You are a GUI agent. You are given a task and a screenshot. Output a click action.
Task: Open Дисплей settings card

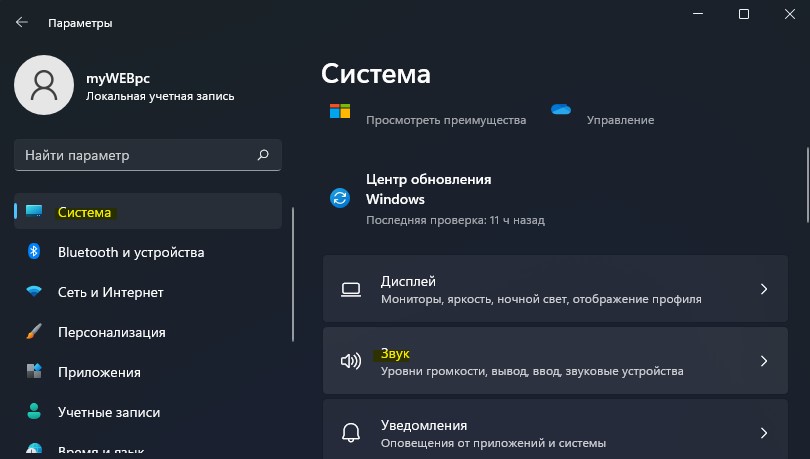tap(555, 289)
